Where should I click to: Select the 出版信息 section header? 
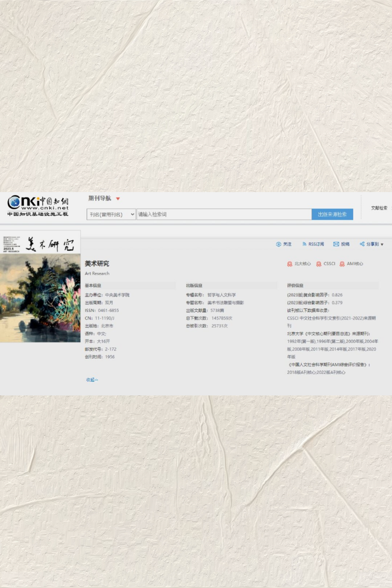[x=194, y=285]
